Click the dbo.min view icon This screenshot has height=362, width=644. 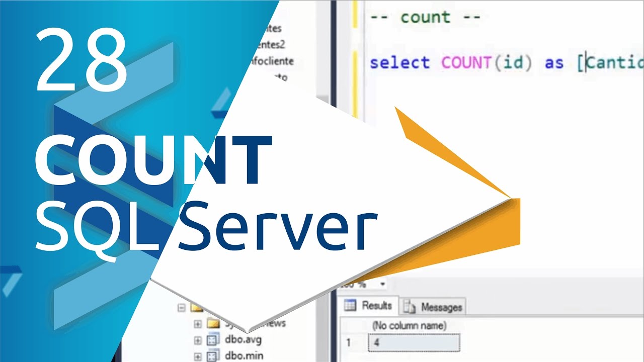[214, 356]
